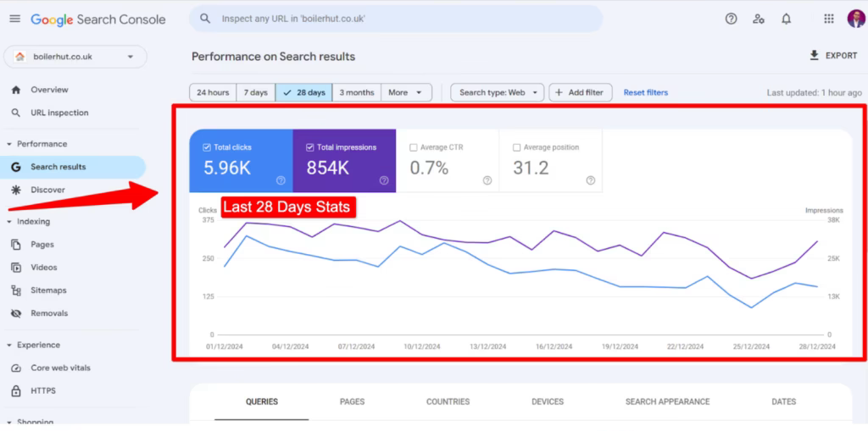The height and width of the screenshot is (431, 868).
Task: Click the 31.2 average position value
Action: [531, 169]
